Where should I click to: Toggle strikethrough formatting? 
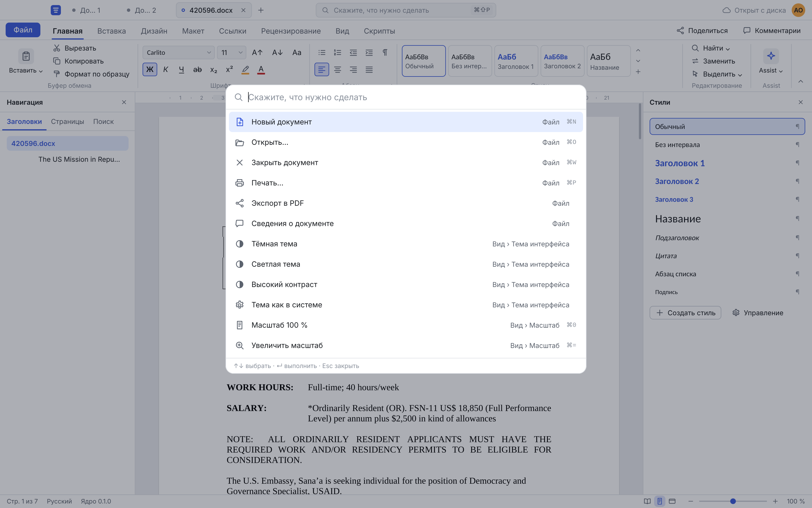click(197, 69)
